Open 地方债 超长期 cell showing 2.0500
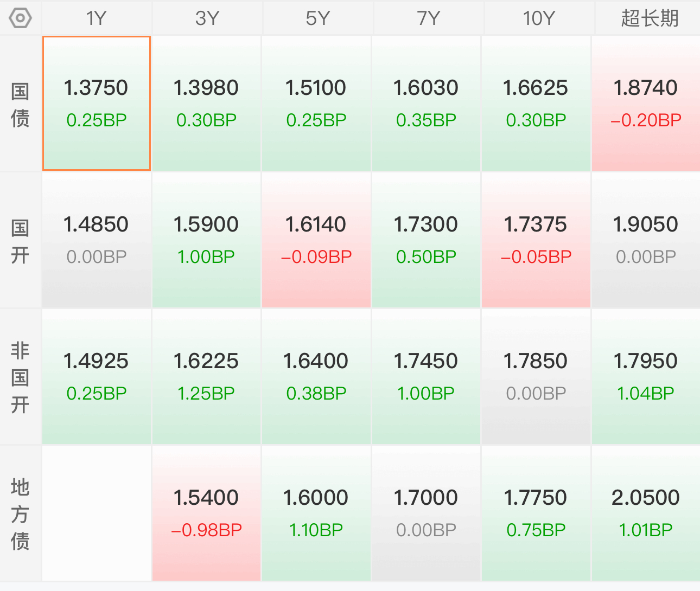This screenshot has height=591, width=700. pos(646,513)
